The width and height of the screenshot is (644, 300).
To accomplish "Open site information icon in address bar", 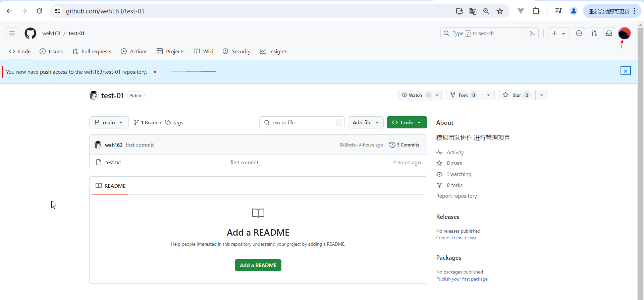I will click(x=58, y=11).
